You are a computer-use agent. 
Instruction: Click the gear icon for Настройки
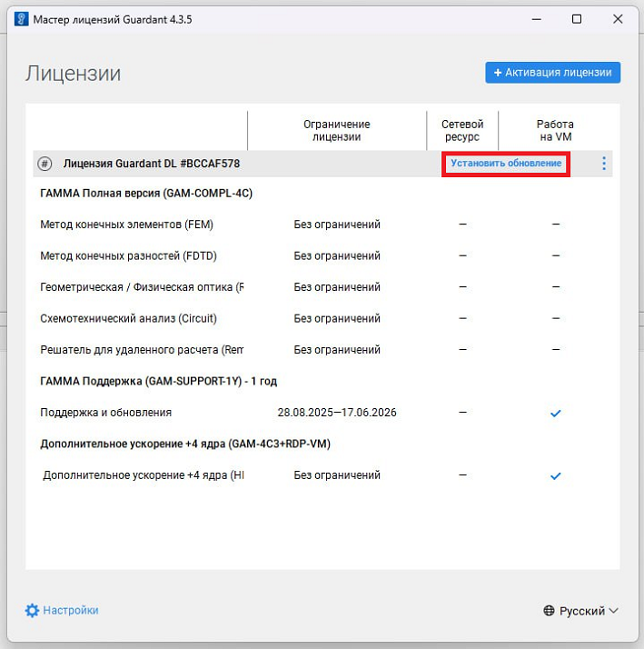click(33, 611)
